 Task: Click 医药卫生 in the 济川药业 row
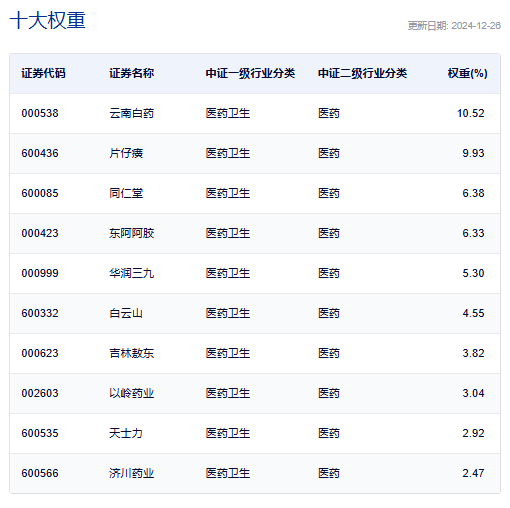[228, 473]
